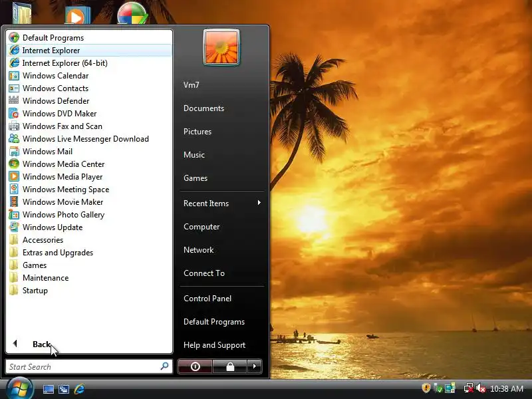Lock the computer with the lock button
This screenshot has width=532, height=399.
(x=229, y=366)
